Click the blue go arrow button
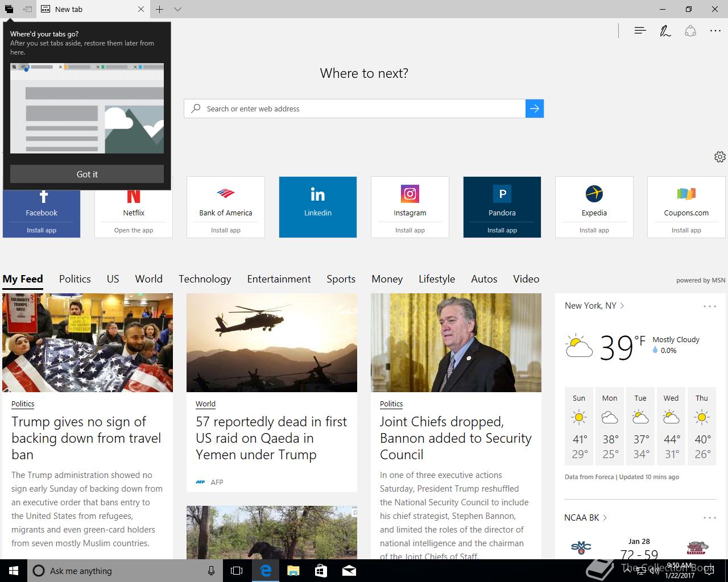This screenshot has width=728, height=582. (x=535, y=109)
